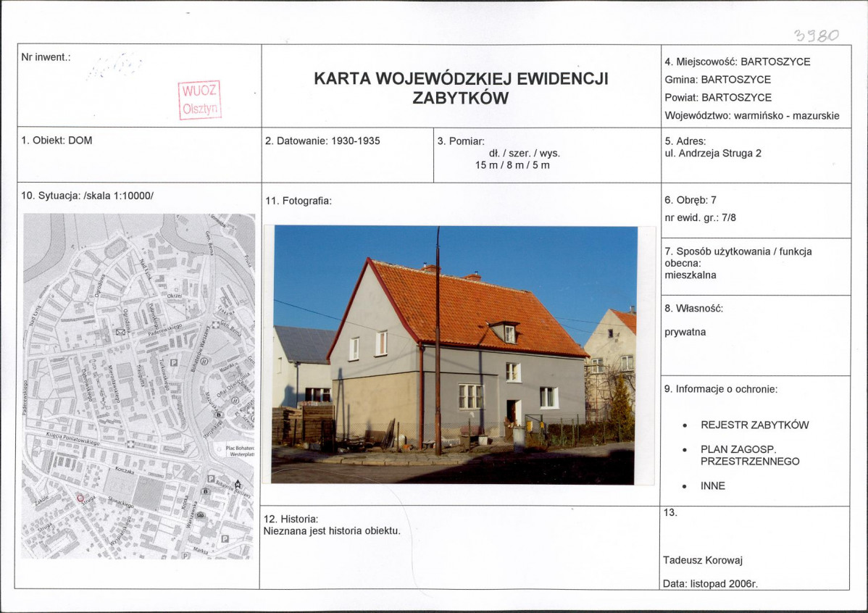This screenshot has width=868, height=613.
Task: Click the label 10. Sytuacja: /skala 1:10000/
Action: click(x=88, y=196)
